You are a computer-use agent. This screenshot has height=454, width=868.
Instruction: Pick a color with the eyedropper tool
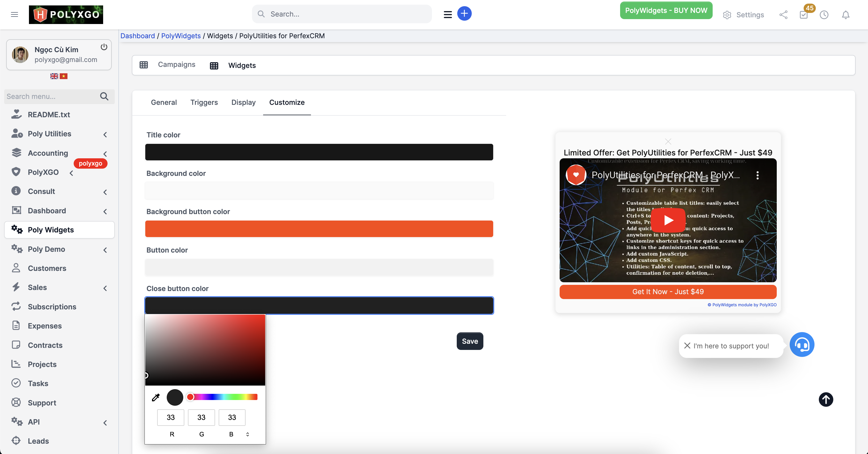156,397
